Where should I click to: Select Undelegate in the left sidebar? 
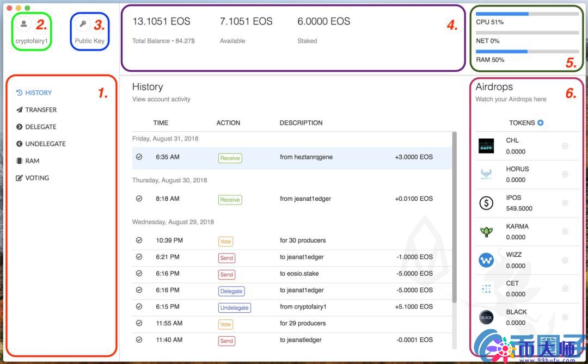[45, 144]
